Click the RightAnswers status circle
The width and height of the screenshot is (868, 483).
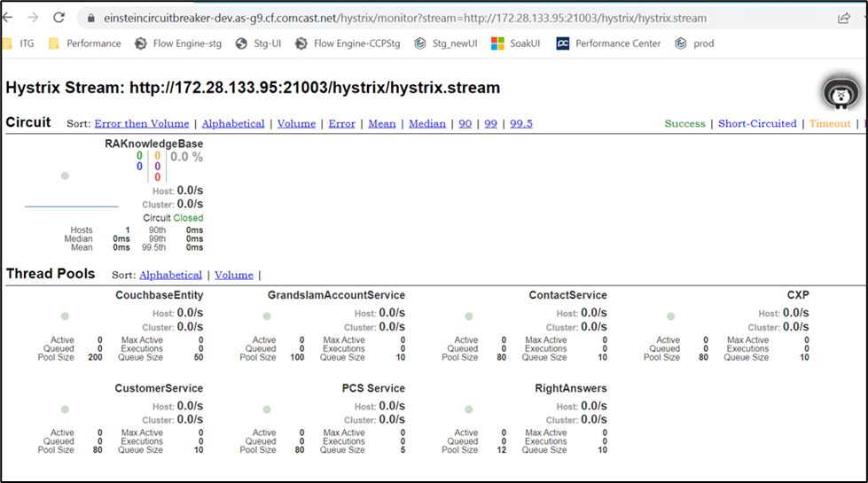469,409
